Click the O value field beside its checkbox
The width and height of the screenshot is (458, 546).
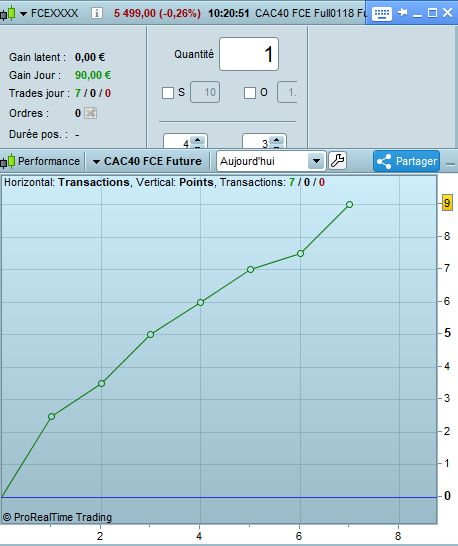(287, 92)
